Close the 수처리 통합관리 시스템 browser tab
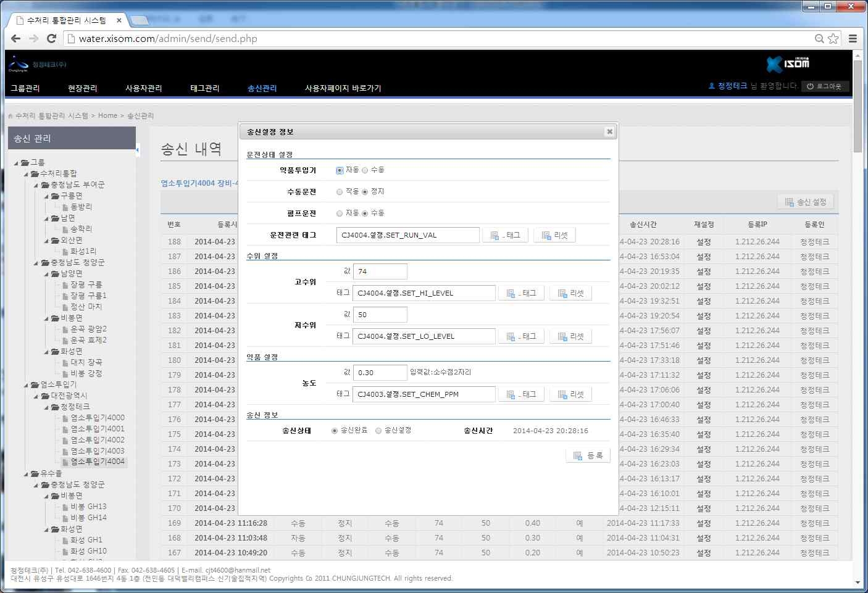 pos(119,20)
